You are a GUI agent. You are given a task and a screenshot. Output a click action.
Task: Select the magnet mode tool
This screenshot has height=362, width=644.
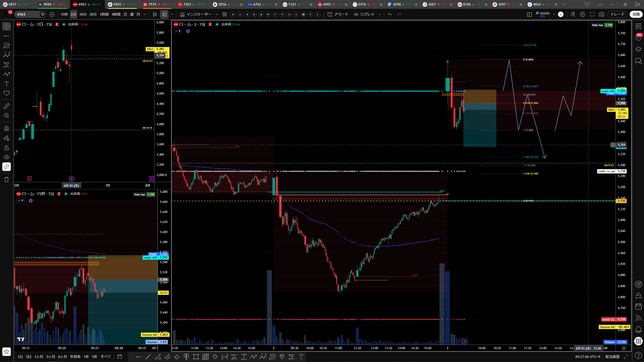coord(7,128)
